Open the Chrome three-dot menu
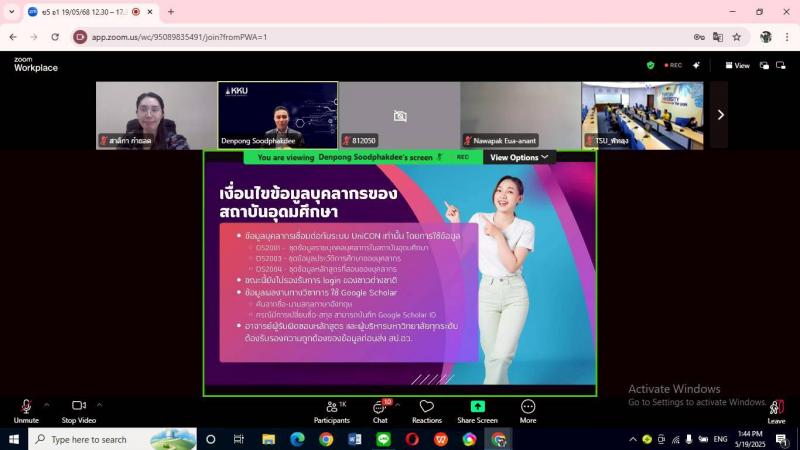800x450 pixels. click(787, 37)
